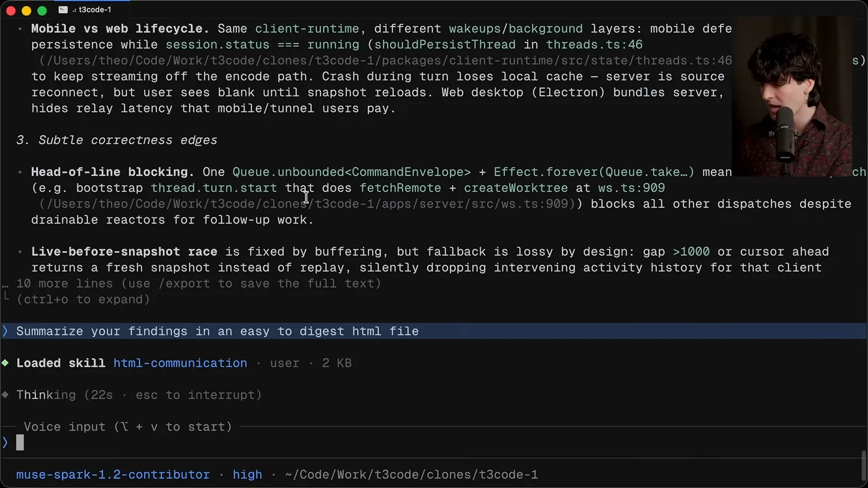Click the 'Summarize your findings' prompt line
The height and width of the screenshot is (488, 868).
(434, 331)
